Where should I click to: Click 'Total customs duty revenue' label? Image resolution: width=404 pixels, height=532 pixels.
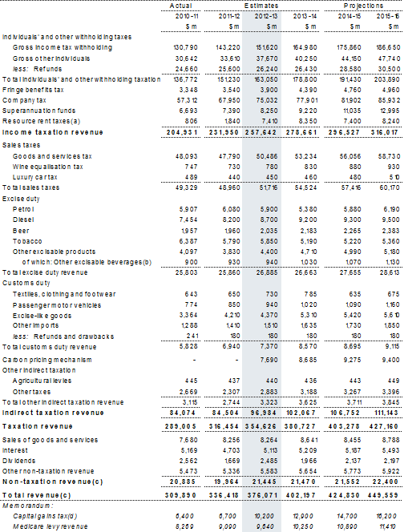[49, 347]
